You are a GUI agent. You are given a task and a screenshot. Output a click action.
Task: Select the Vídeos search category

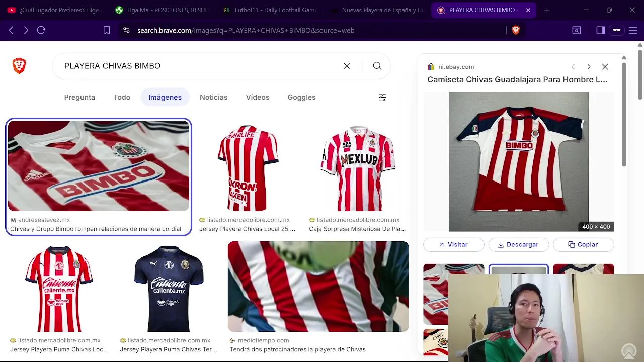[x=258, y=97]
